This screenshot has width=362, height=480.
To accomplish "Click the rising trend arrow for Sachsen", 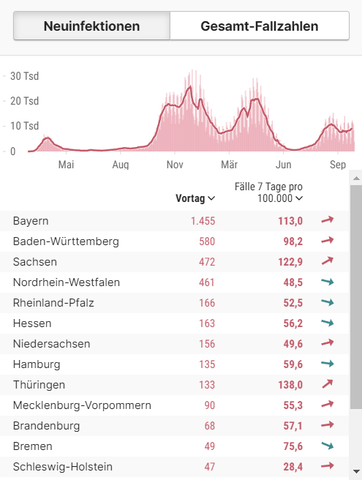I will point(327,261).
